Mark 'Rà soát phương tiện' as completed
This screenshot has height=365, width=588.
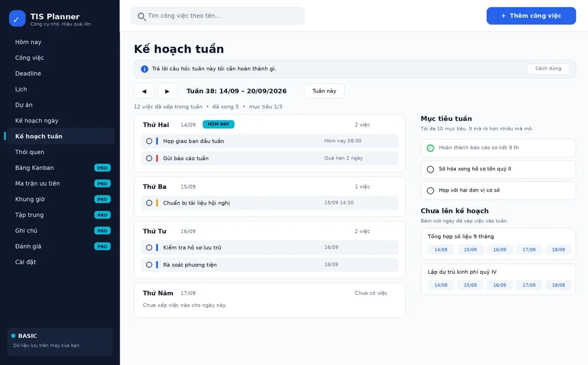[x=149, y=265]
